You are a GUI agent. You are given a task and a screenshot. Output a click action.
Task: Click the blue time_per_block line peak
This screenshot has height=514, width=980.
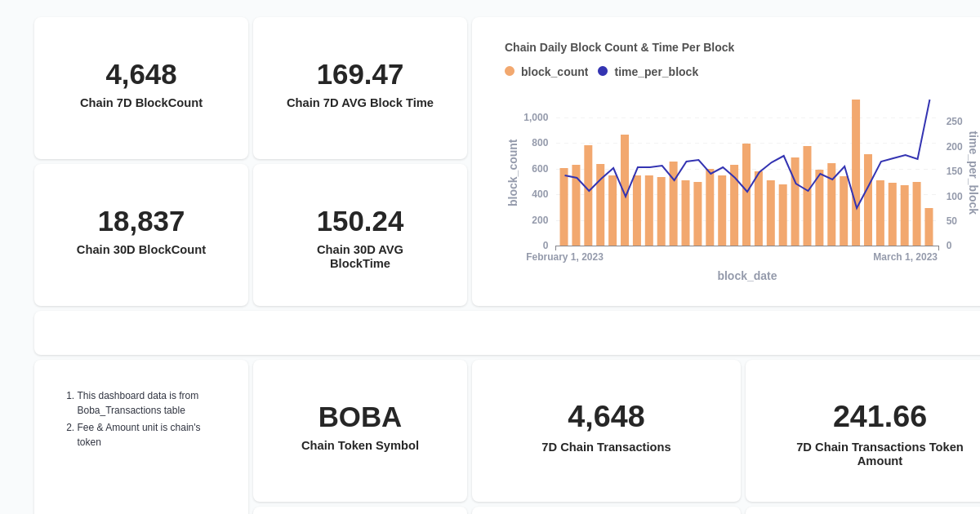tap(929, 100)
